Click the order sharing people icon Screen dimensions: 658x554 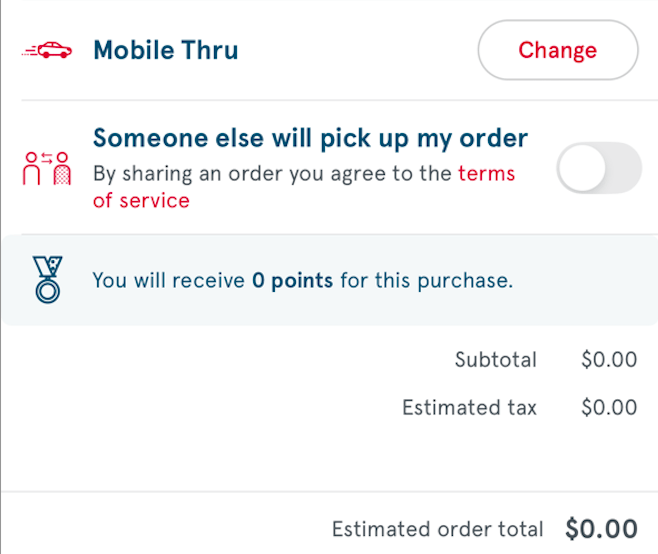pos(47,170)
